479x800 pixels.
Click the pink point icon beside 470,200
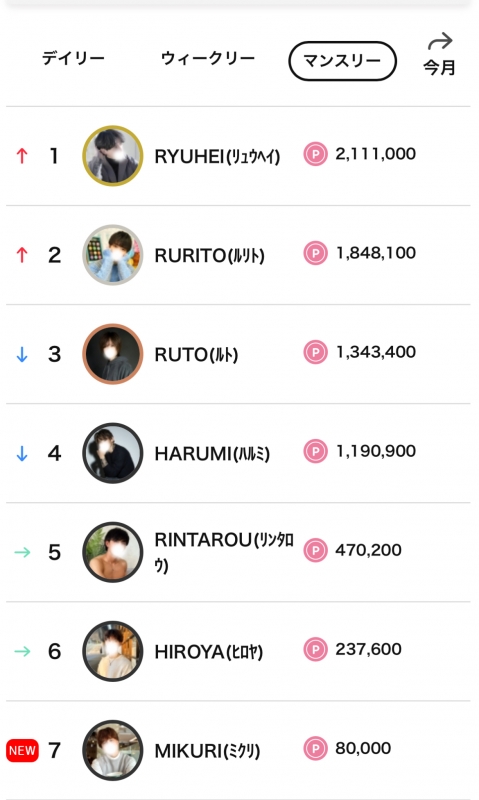[315, 551]
